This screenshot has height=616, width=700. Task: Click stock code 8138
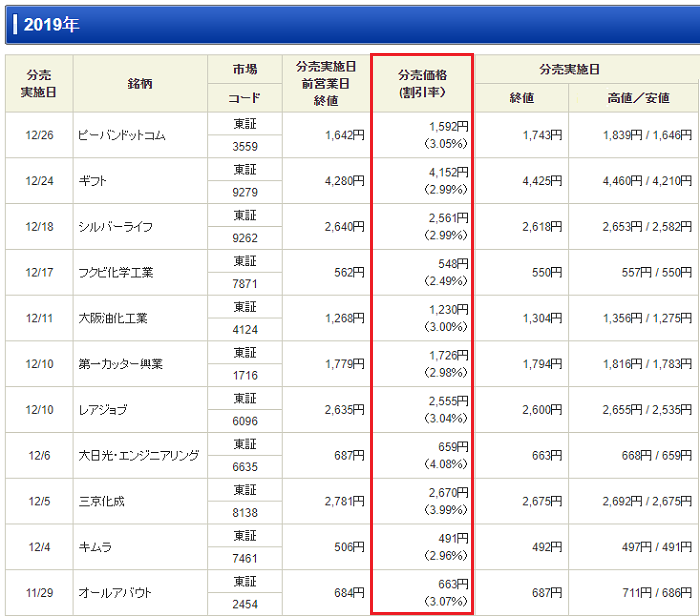pyautogui.click(x=245, y=513)
